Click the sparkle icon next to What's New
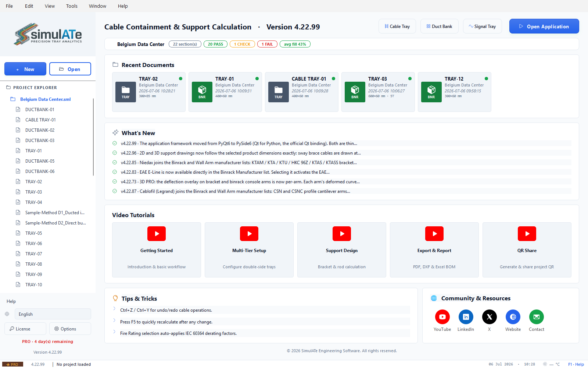Screen dimensions: 588x368 click(x=115, y=132)
